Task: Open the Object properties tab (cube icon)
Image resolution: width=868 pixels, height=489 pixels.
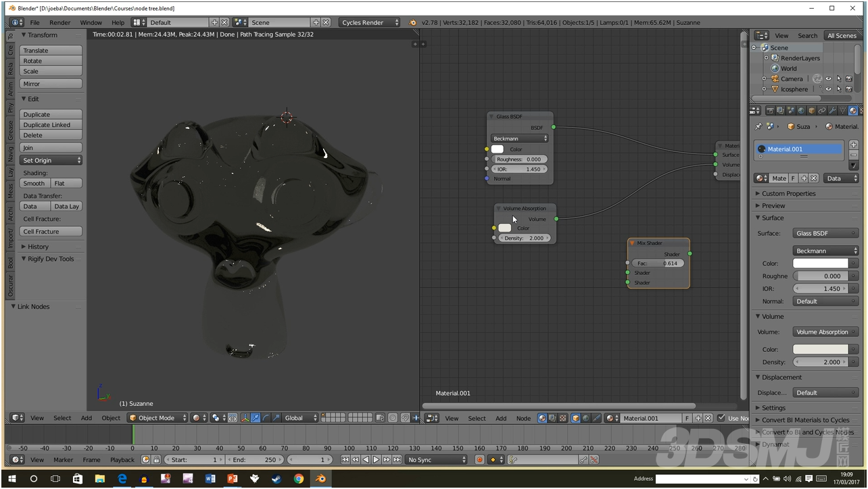Action: point(812,111)
